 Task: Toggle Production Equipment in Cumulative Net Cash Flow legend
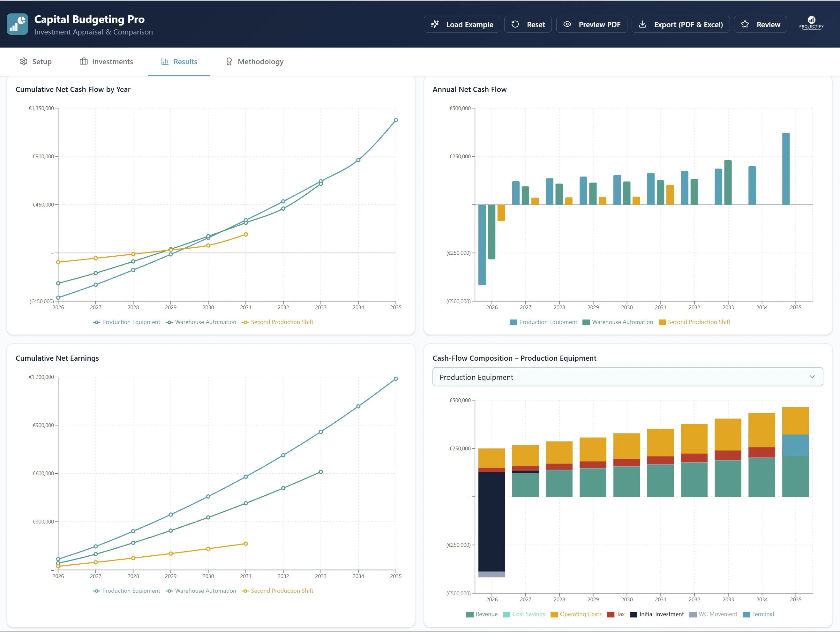click(x=126, y=322)
